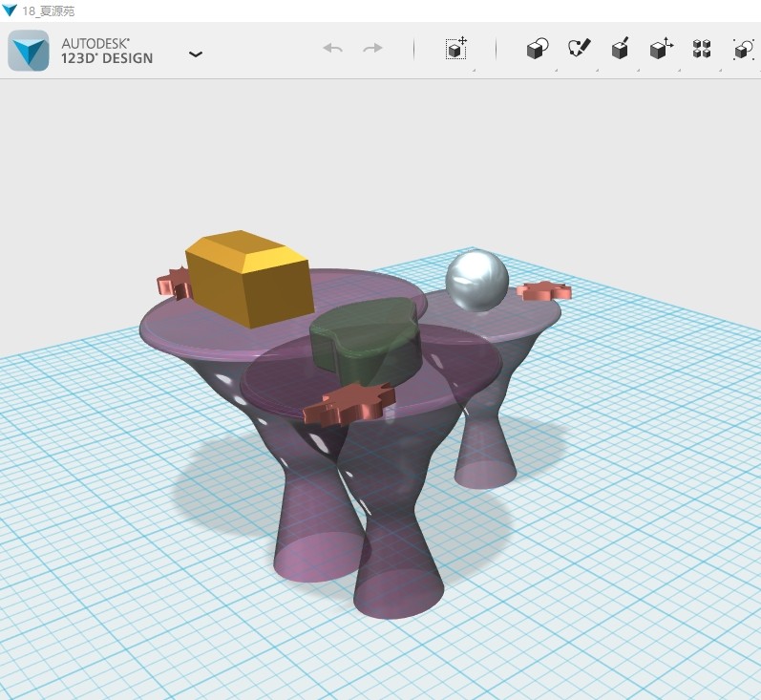Select the yellow box on the table
This screenshot has height=700, width=761.
coord(249,278)
